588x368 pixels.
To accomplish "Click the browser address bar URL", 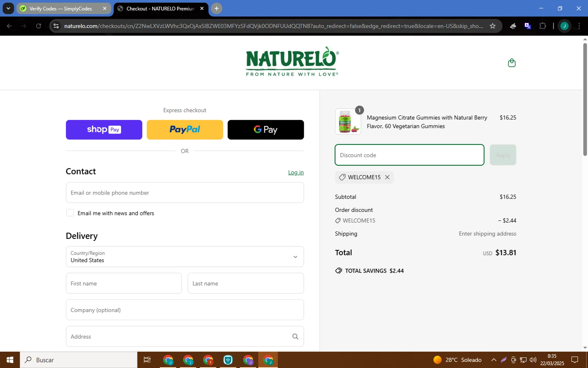I will pyautogui.click(x=274, y=26).
